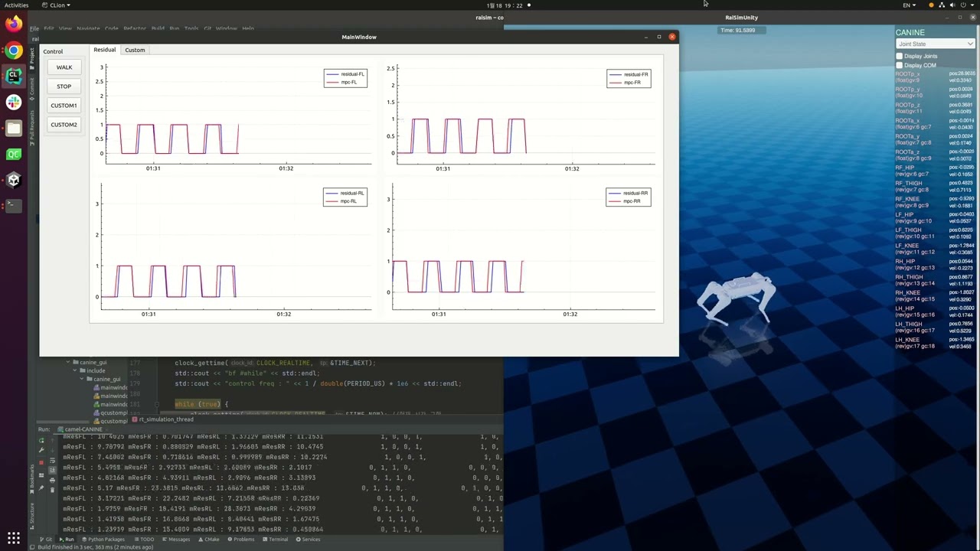Open the system menu arrow in the top bar
This screenshot has height=551, width=980.
tap(972, 5)
